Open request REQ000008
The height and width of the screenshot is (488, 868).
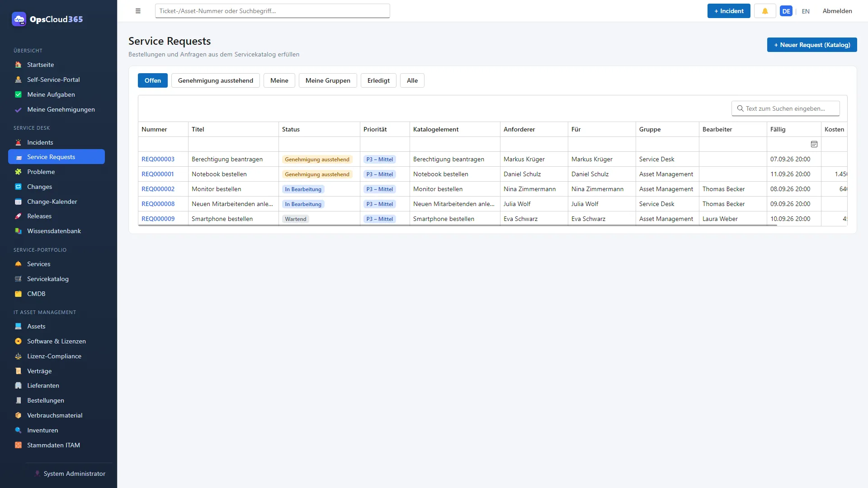[x=158, y=204]
